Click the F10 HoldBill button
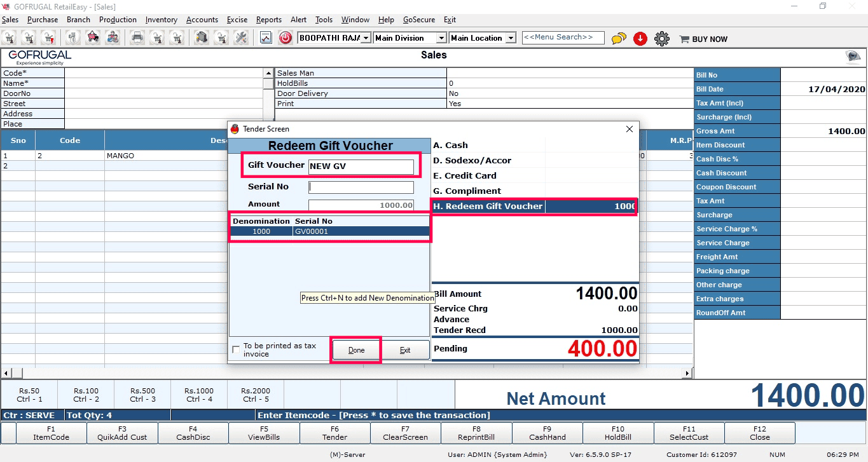The height and width of the screenshot is (462, 868). click(x=618, y=433)
